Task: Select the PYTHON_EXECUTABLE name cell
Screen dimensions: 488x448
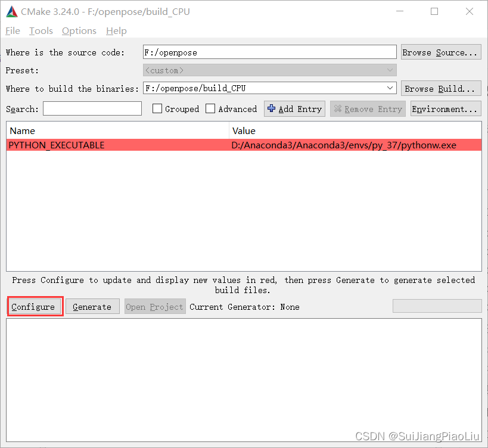Action: pyautogui.click(x=117, y=145)
